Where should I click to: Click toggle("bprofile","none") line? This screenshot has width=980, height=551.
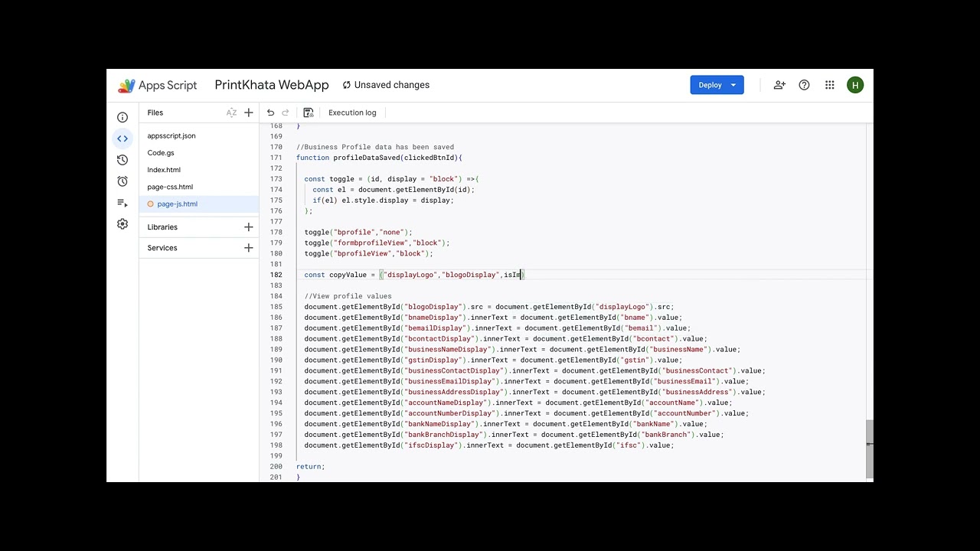tap(358, 233)
